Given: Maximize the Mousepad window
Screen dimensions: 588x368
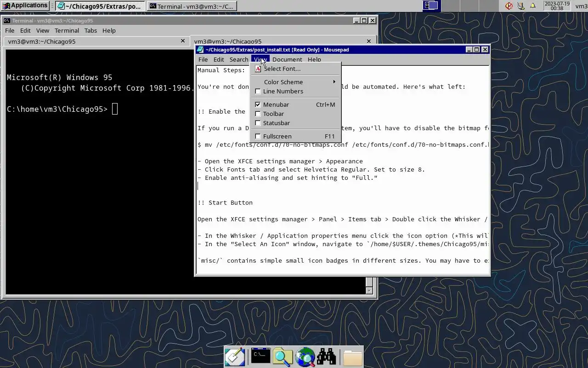Looking at the screenshot, I should point(476,50).
